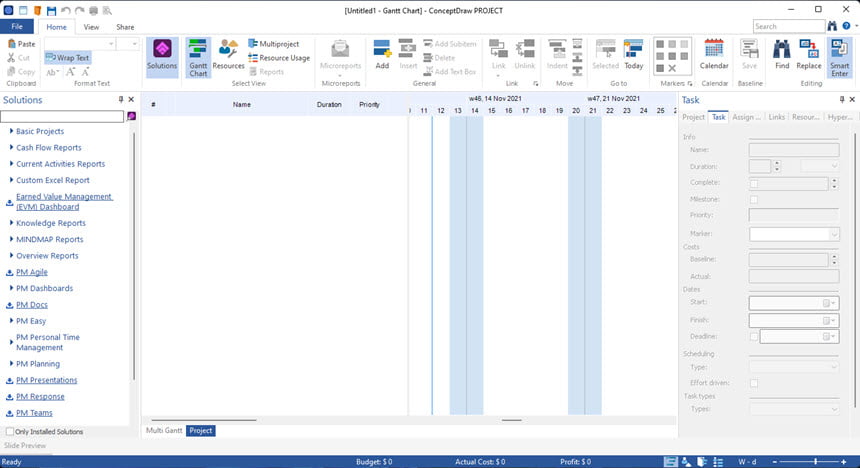Image resolution: width=860 pixels, height=468 pixels.
Task: Click the Replace button
Action: point(809,55)
